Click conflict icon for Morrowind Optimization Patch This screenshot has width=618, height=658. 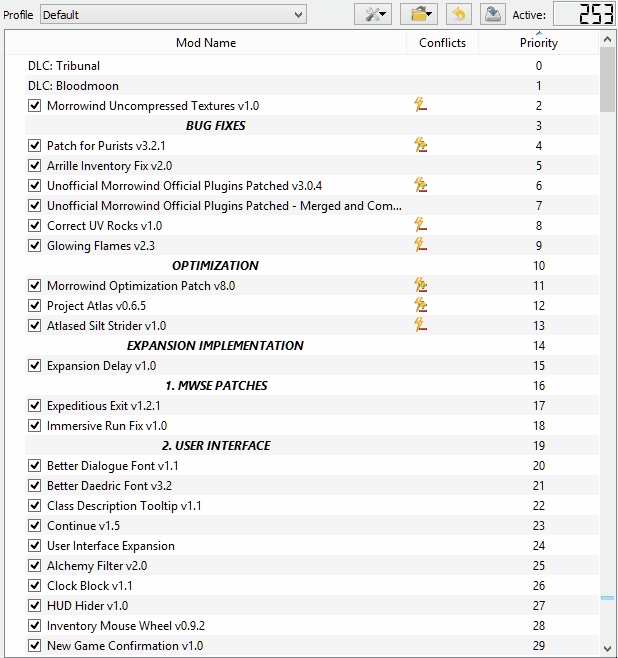(x=420, y=285)
